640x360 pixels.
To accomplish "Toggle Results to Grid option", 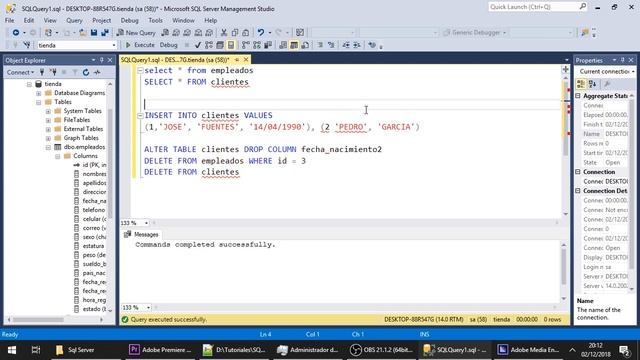I will (294, 45).
